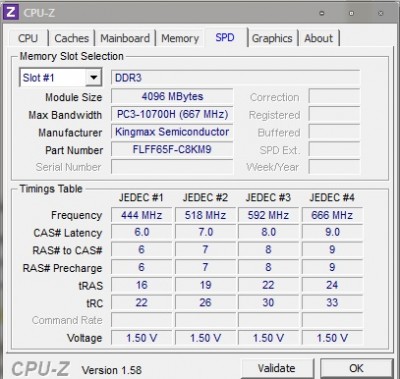Click the 444 MHz frequency cell

tap(141, 215)
